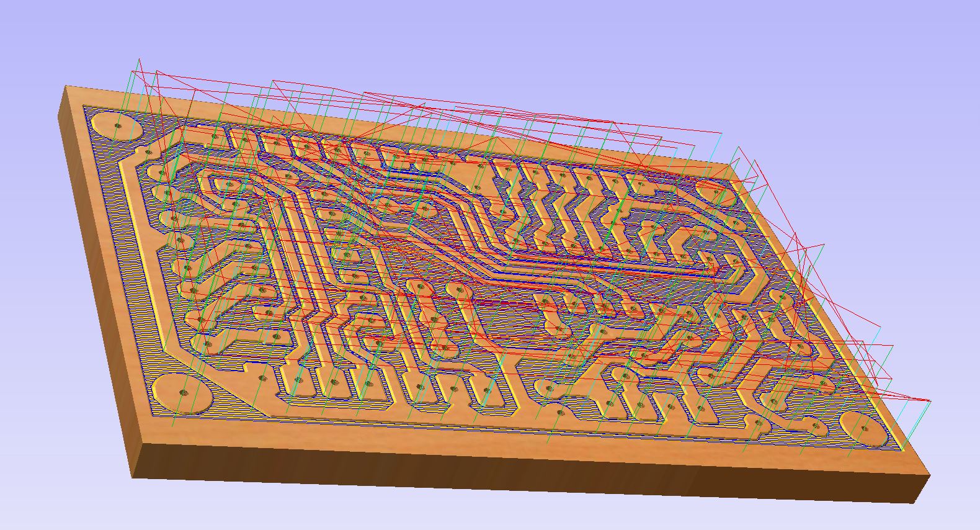Image resolution: width=980 pixels, height=530 pixels.
Task: Click the top-left corner of the wooden board
Action: coord(67,88)
